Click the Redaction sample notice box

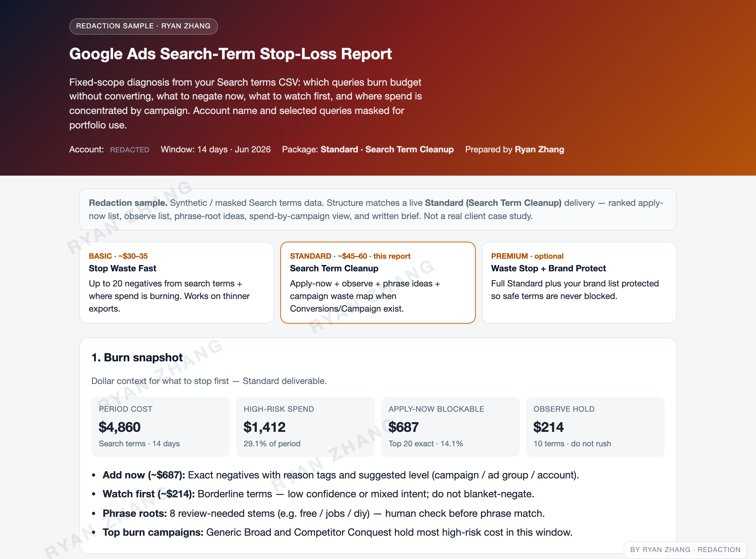[x=378, y=209]
